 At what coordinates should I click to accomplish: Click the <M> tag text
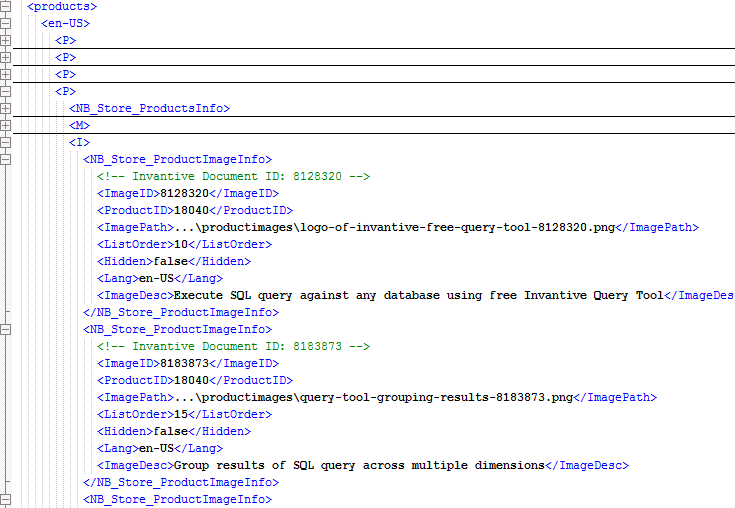79,125
